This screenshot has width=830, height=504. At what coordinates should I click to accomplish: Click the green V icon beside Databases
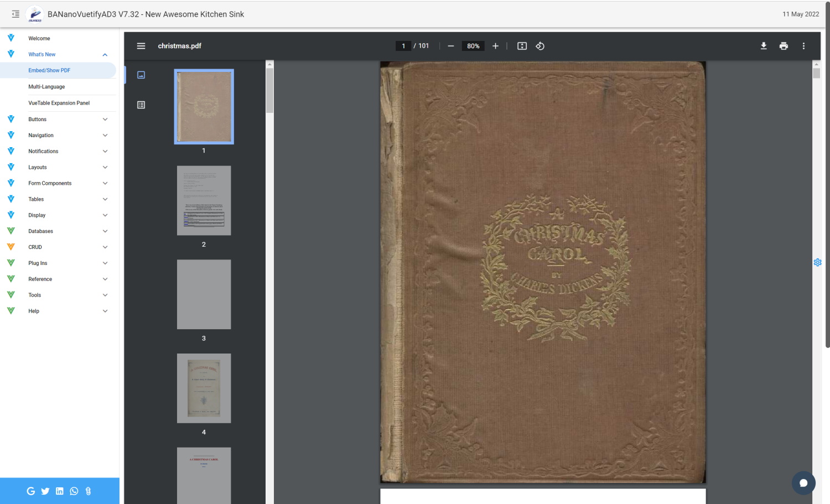point(11,231)
